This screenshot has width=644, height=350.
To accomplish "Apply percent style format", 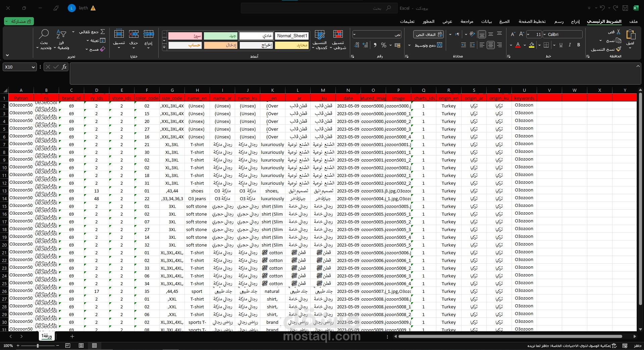I will click(384, 45).
